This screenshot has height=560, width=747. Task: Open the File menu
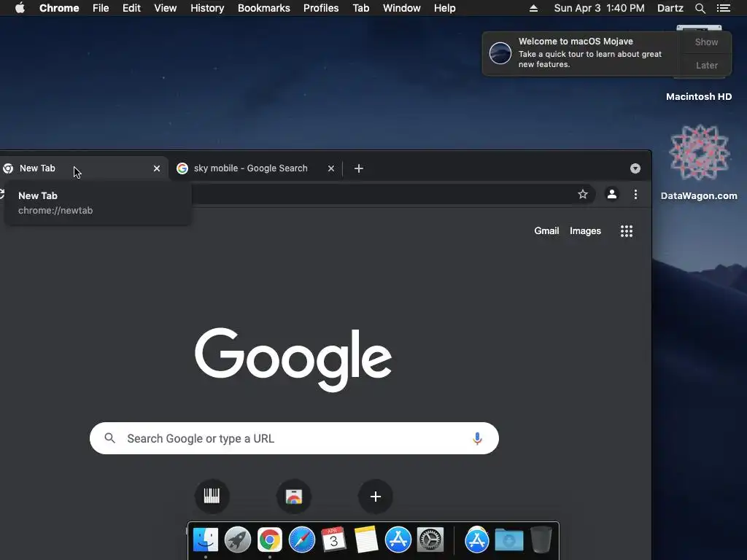click(x=101, y=8)
